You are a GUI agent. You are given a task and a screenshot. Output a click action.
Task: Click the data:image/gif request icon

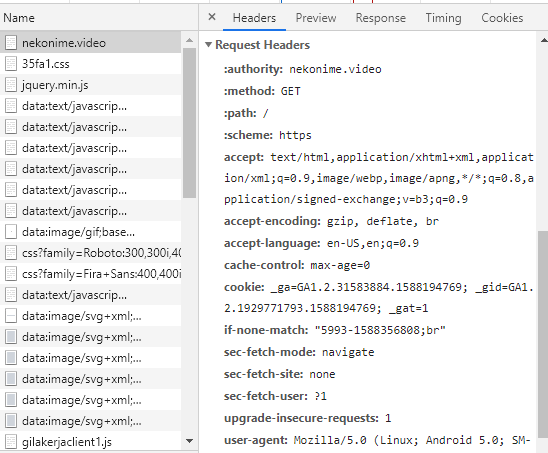(x=11, y=232)
